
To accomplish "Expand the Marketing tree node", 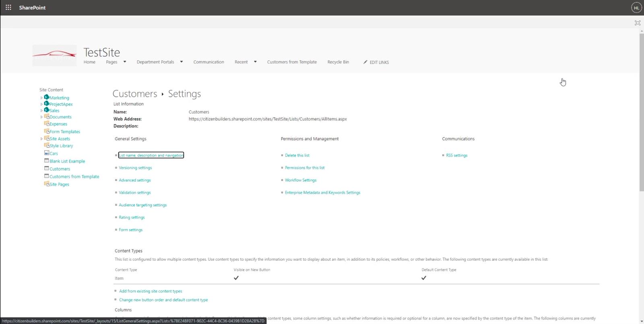I will pos(41,98).
